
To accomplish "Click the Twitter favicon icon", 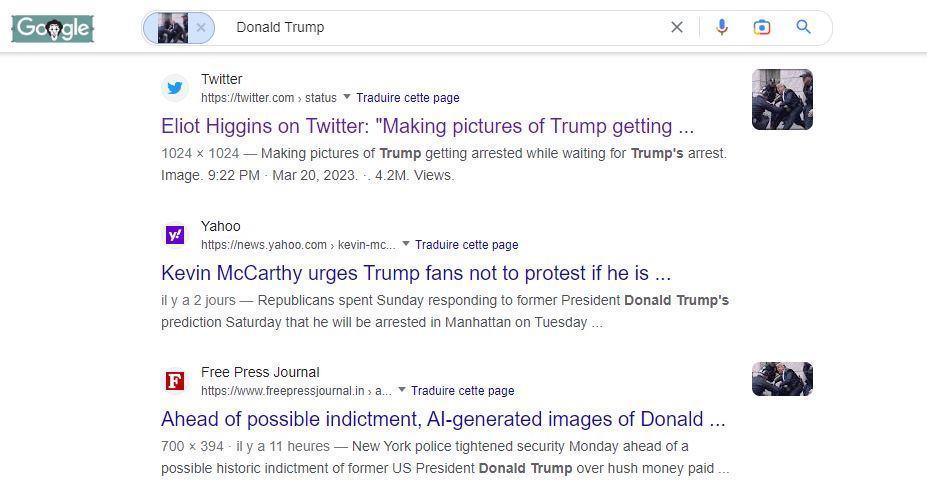I will [175, 88].
